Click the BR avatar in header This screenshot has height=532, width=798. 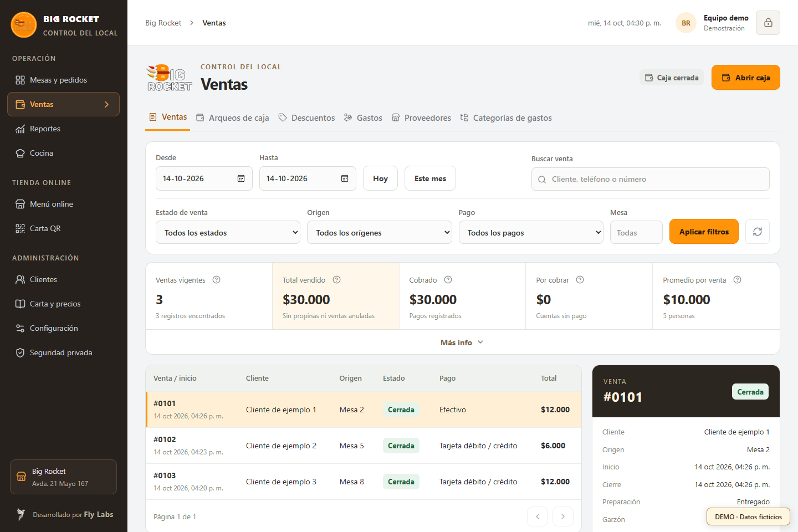coord(686,23)
